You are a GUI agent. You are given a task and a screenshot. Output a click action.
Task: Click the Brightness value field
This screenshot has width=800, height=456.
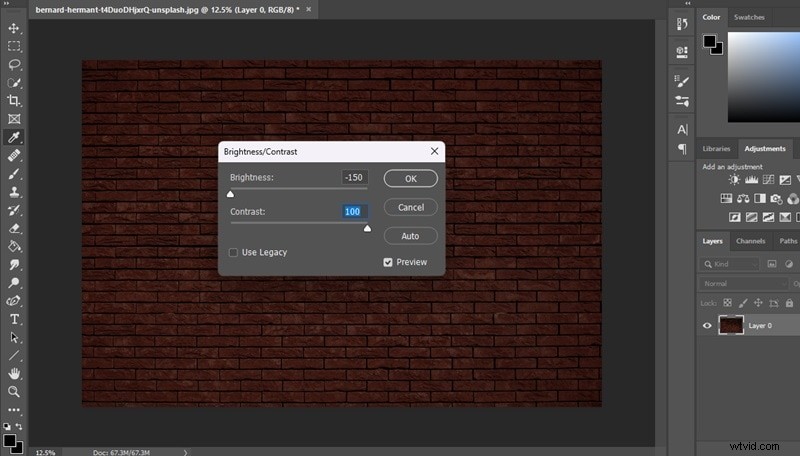(354, 178)
